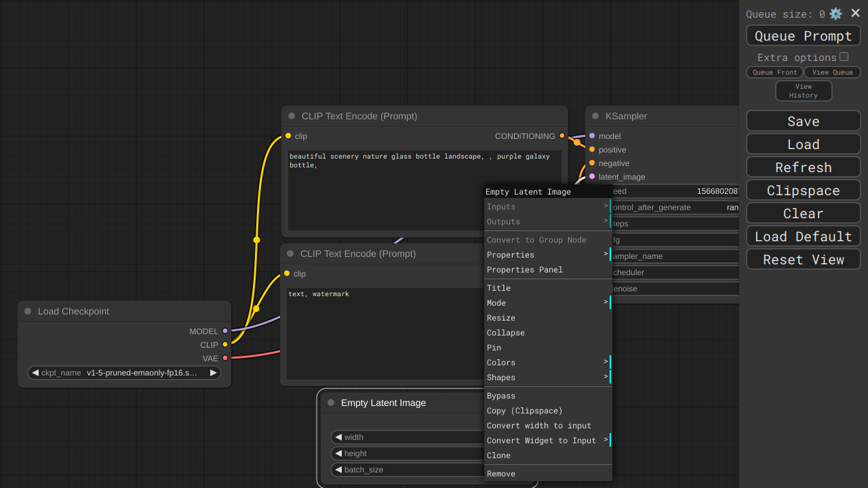Decrease the width value arrow
Viewport: 868px width, 488px height.
coord(338,437)
